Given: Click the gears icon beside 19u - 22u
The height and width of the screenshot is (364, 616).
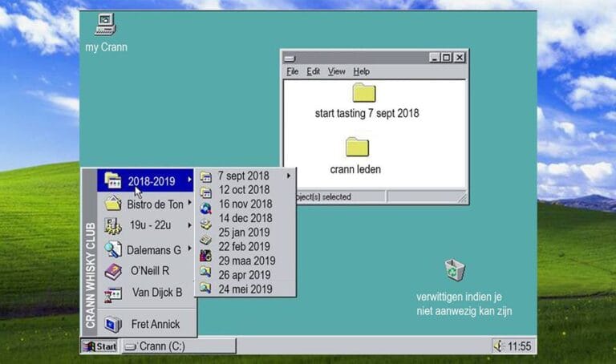Looking at the screenshot, I should pos(113,226).
